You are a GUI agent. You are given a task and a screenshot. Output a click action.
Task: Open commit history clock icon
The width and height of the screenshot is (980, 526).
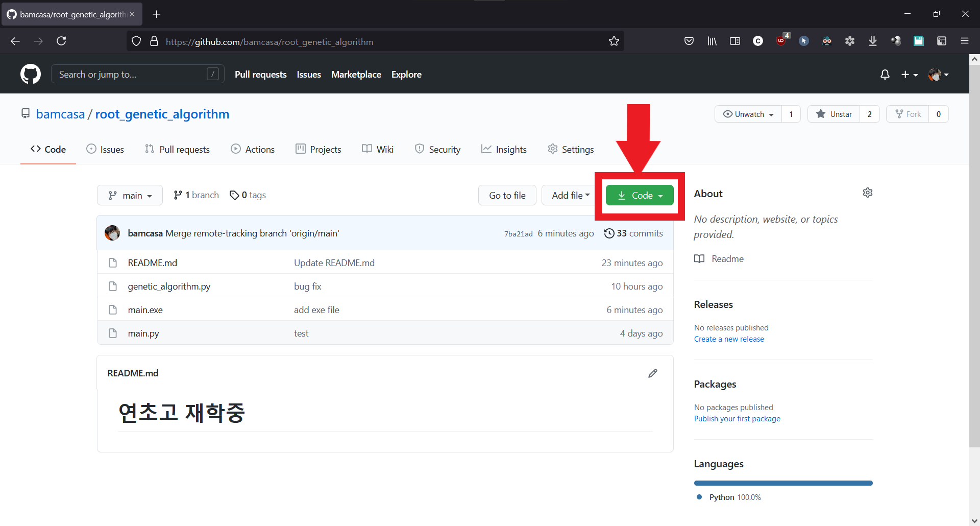pos(609,233)
